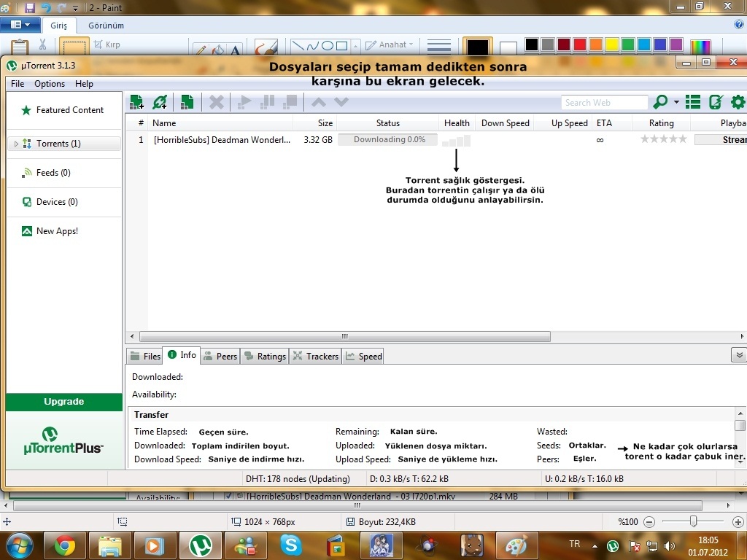Click the uTorrent Remote icon
Image resolution: width=747 pixels, height=560 pixels.
(x=716, y=102)
